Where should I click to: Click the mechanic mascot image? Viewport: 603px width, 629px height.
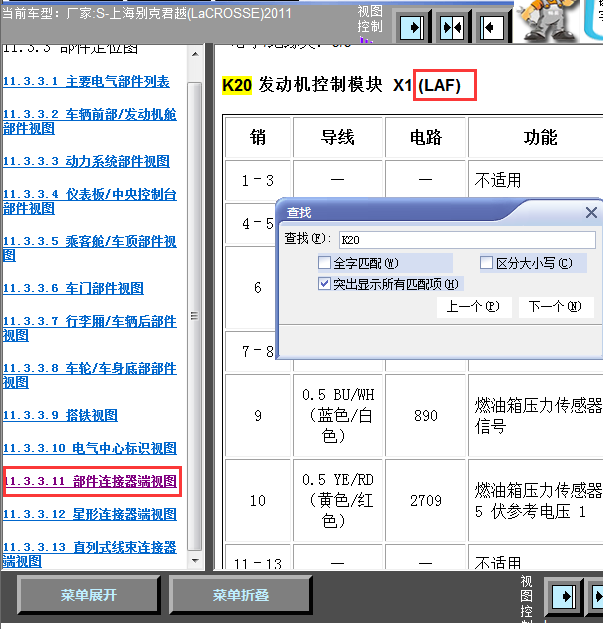click(x=546, y=20)
